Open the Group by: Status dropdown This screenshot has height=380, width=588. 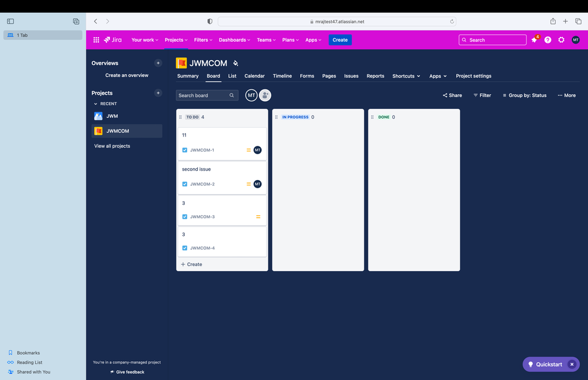(x=524, y=95)
